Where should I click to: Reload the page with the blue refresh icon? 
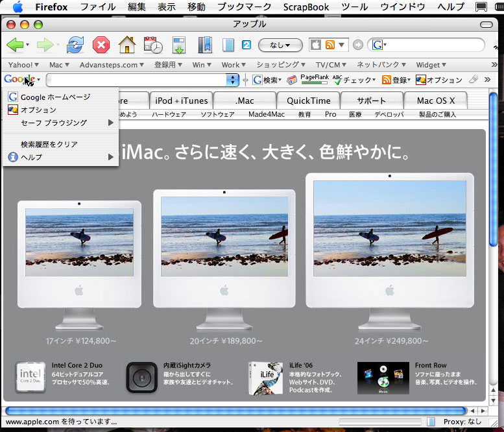[x=75, y=45]
